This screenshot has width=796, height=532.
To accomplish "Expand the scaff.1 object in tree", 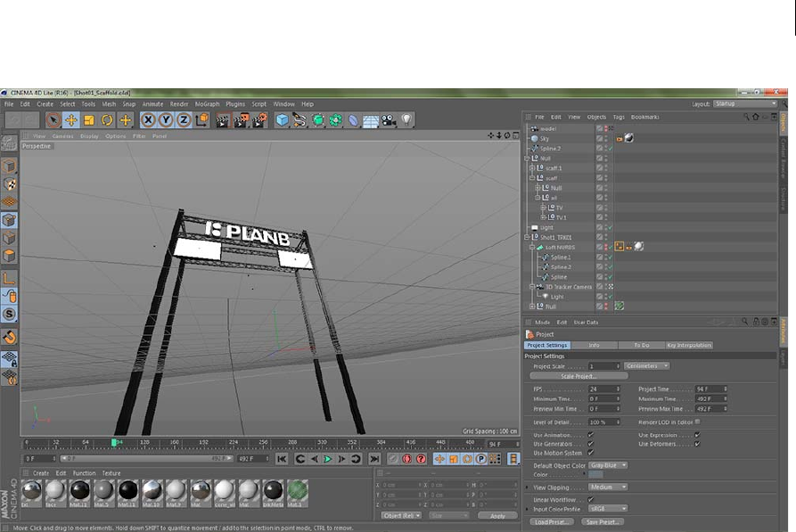I will tap(532, 168).
